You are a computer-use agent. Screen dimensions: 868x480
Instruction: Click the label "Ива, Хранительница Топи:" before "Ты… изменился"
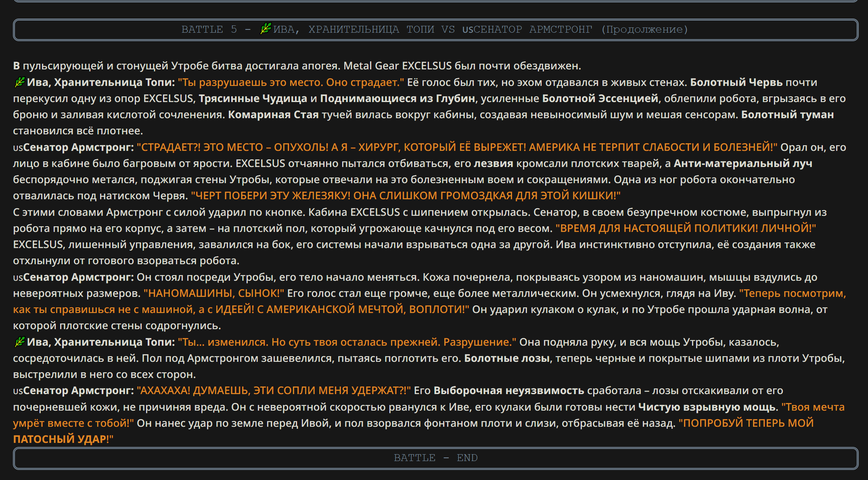(x=101, y=342)
